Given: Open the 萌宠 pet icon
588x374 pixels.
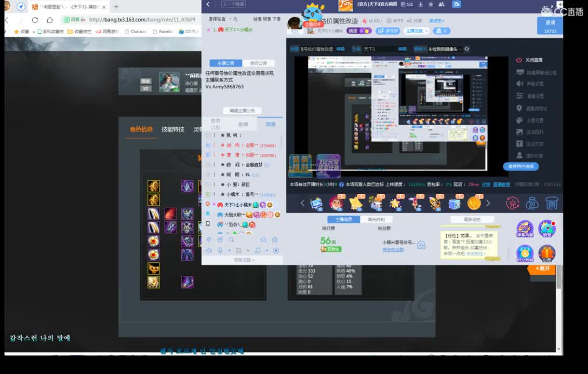Looking at the screenshot, I should (547, 229).
